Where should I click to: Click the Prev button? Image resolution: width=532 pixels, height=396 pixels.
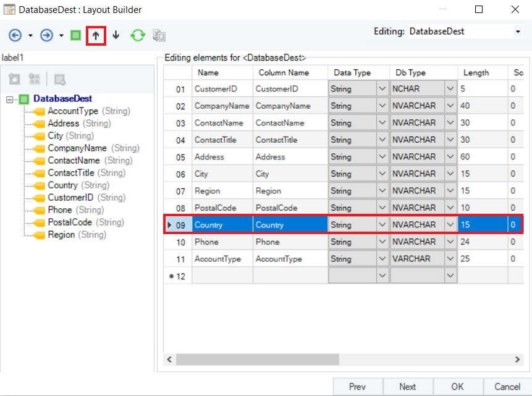357,387
